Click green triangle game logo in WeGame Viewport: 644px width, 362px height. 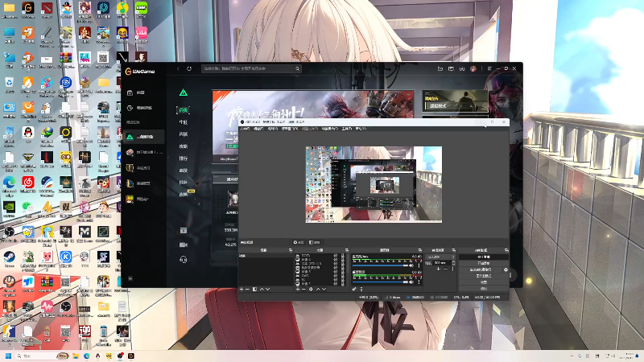click(x=184, y=93)
